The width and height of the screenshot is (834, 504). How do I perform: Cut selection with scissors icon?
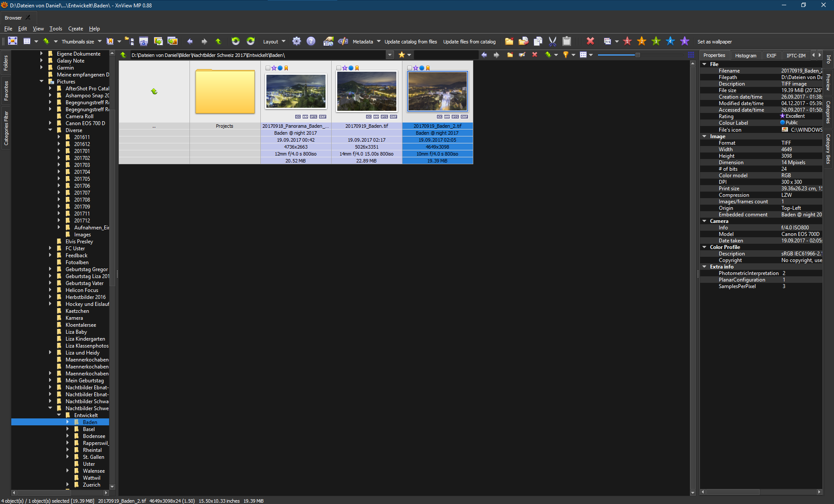click(x=552, y=41)
